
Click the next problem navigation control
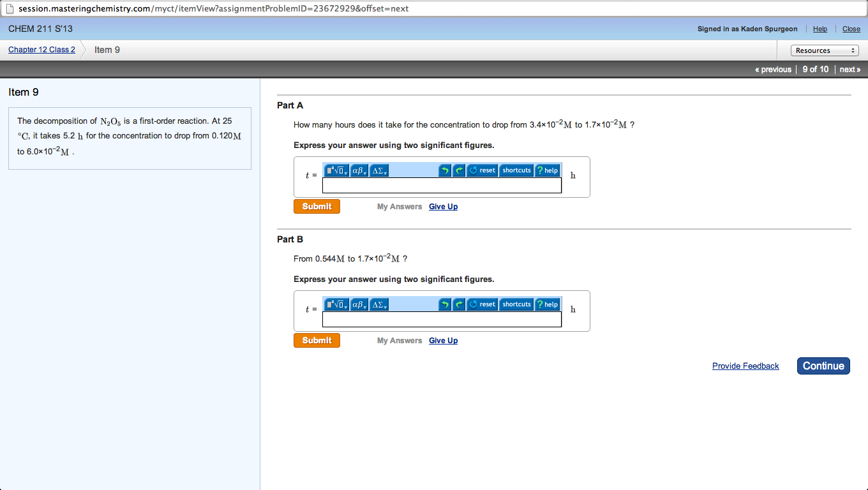[849, 69]
